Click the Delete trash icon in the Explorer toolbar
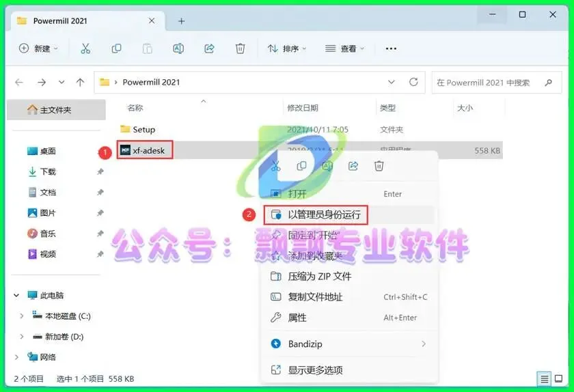The image size is (574, 392). pyautogui.click(x=240, y=48)
